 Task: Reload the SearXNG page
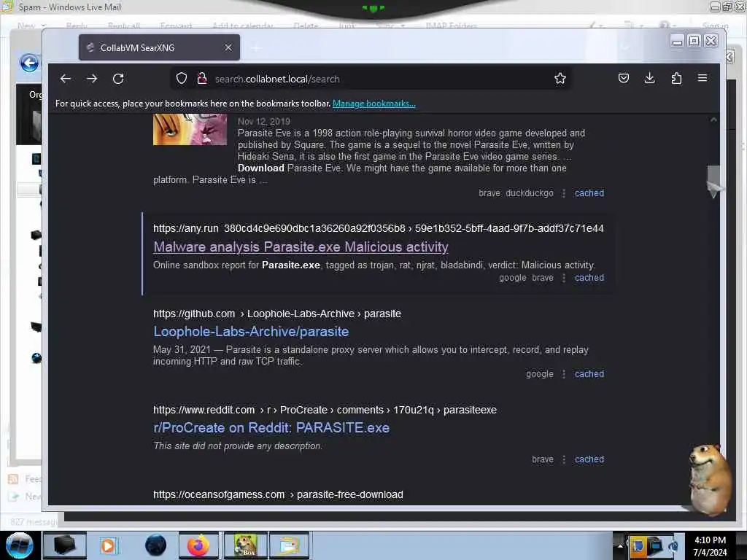point(118,79)
